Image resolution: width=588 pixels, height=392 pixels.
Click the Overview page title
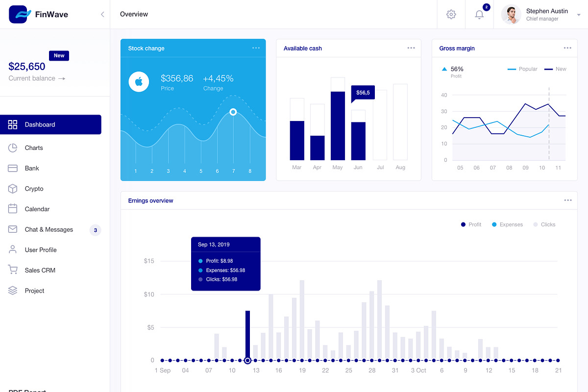(x=134, y=14)
